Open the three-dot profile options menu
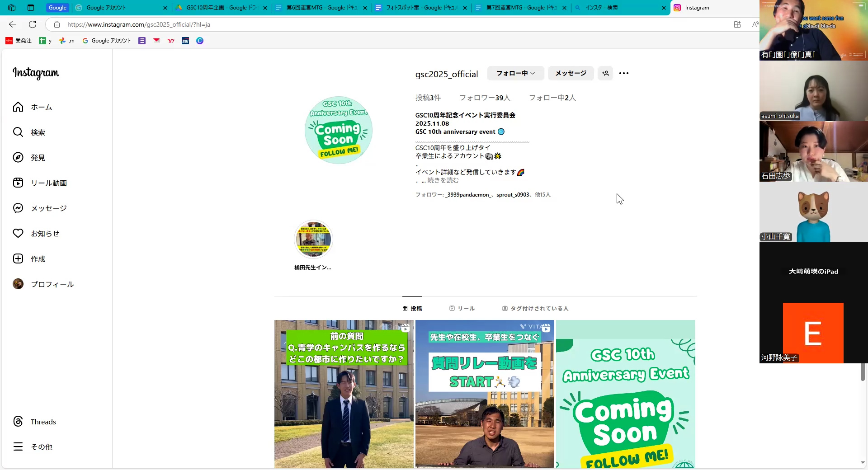Image resolution: width=868 pixels, height=470 pixels. [x=624, y=73]
